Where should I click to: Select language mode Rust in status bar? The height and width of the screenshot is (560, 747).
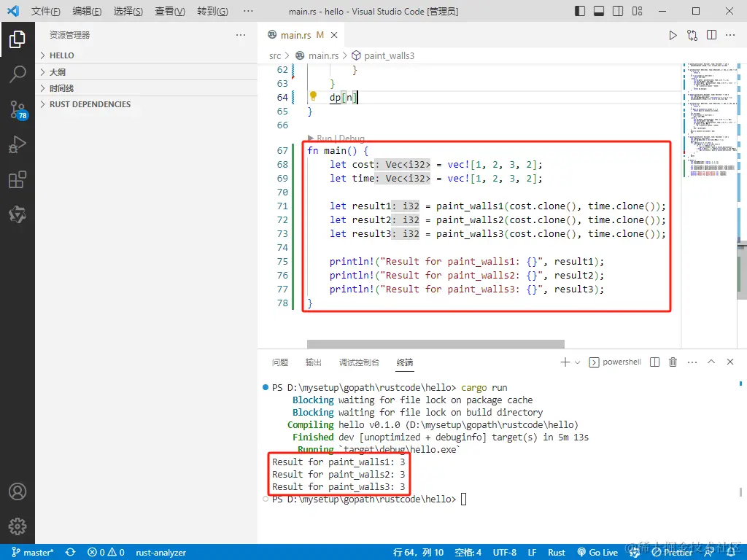557,553
